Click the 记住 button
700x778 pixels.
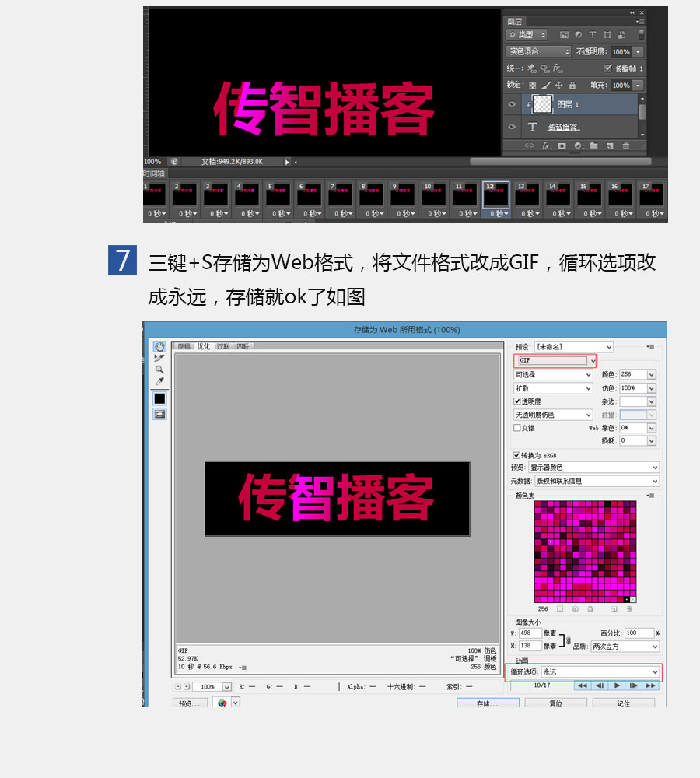[624, 703]
